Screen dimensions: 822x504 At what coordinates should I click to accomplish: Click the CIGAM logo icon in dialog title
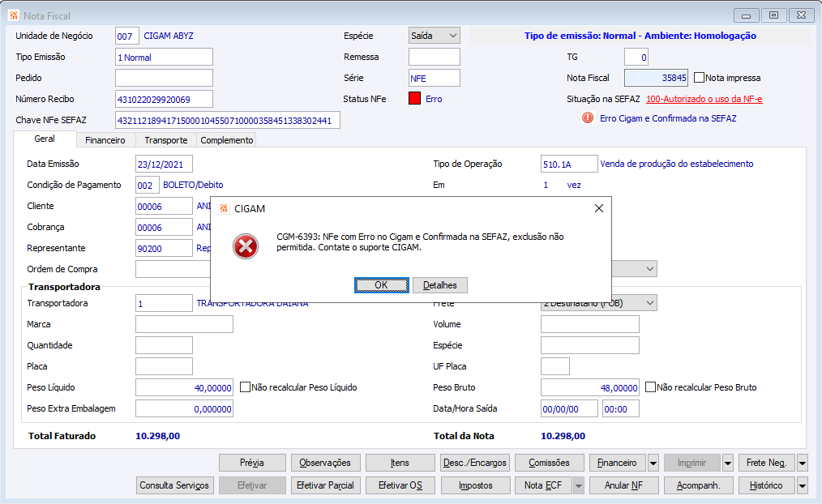point(224,208)
